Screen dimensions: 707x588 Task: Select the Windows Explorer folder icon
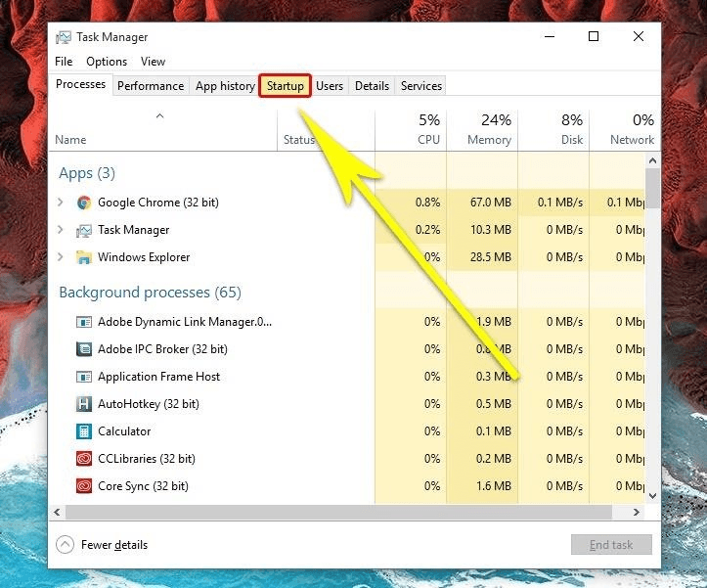click(x=84, y=257)
